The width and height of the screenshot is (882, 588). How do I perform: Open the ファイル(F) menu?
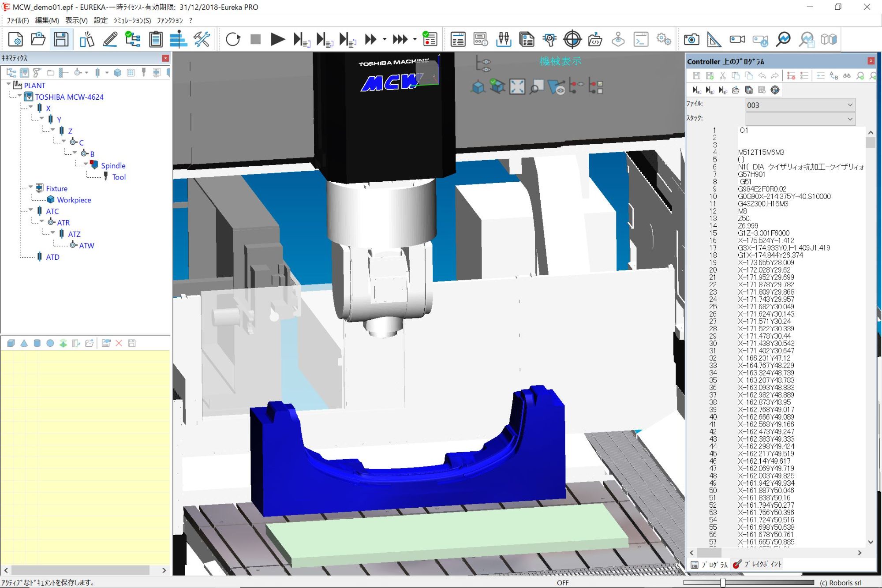17,20
